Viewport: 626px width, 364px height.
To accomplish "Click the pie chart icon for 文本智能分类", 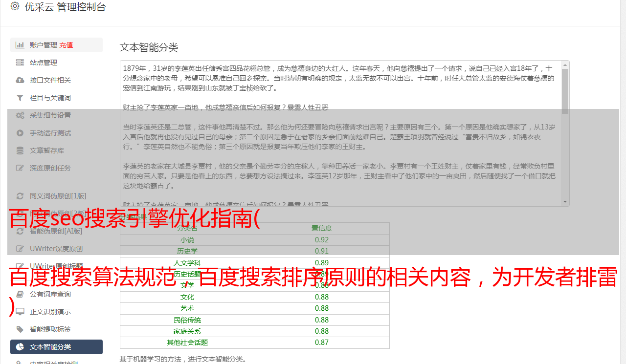I will (20, 347).
